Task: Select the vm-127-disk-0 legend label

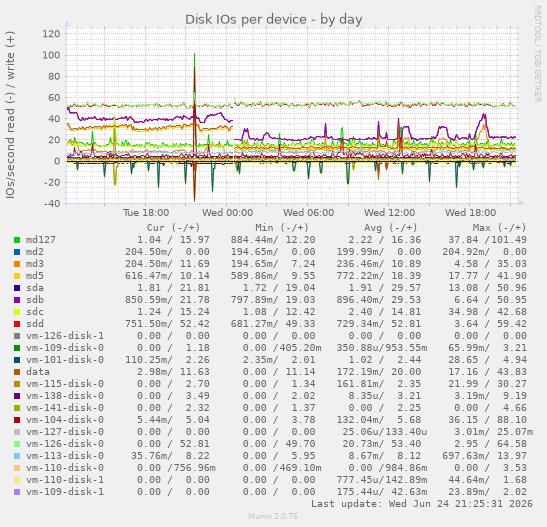Action: (65, 432)
